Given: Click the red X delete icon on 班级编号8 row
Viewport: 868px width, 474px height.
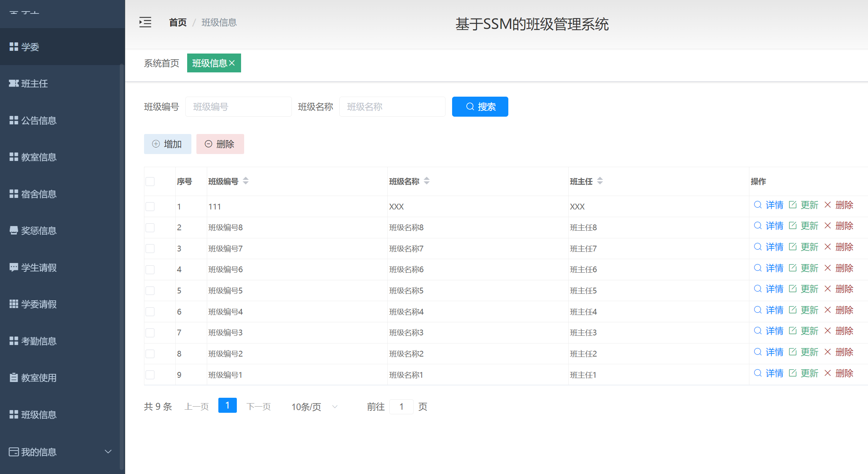Looking at the screenshot, I should pyautogui.click(x=828, y=226).
